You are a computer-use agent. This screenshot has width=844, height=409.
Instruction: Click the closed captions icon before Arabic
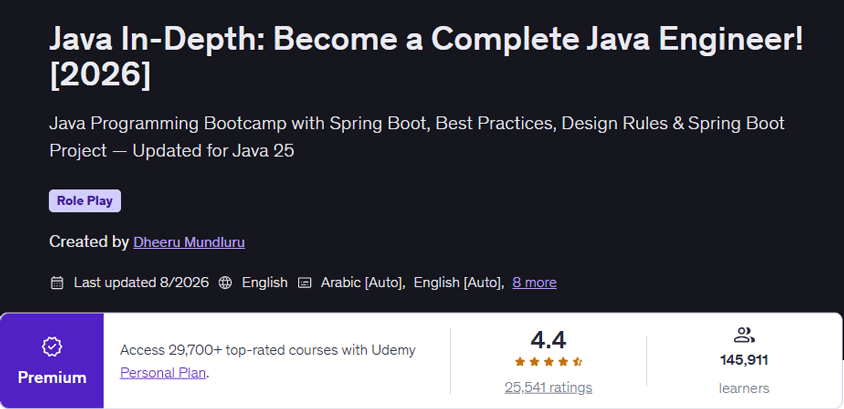click(x=305, y=283)
